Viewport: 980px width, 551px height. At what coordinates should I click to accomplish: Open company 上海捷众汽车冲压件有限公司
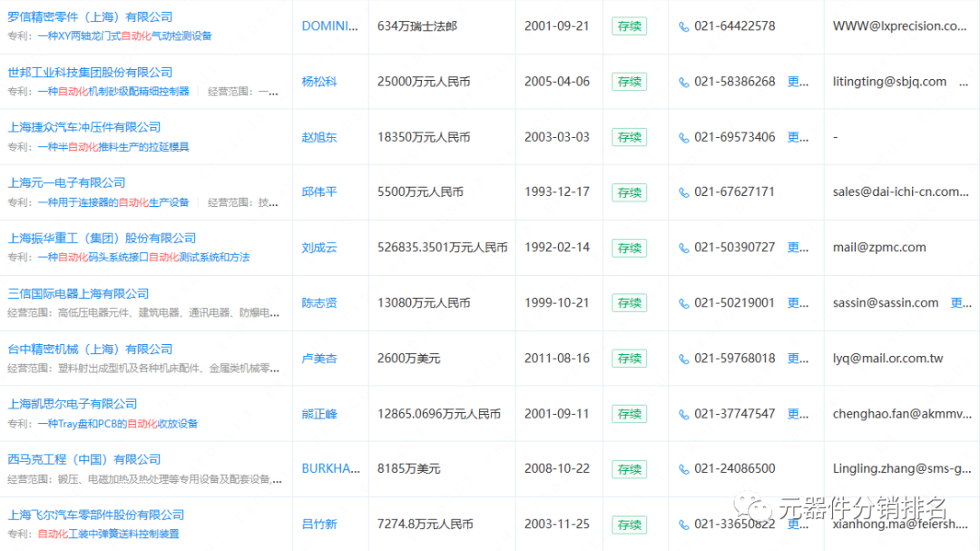tap(84, 127)
